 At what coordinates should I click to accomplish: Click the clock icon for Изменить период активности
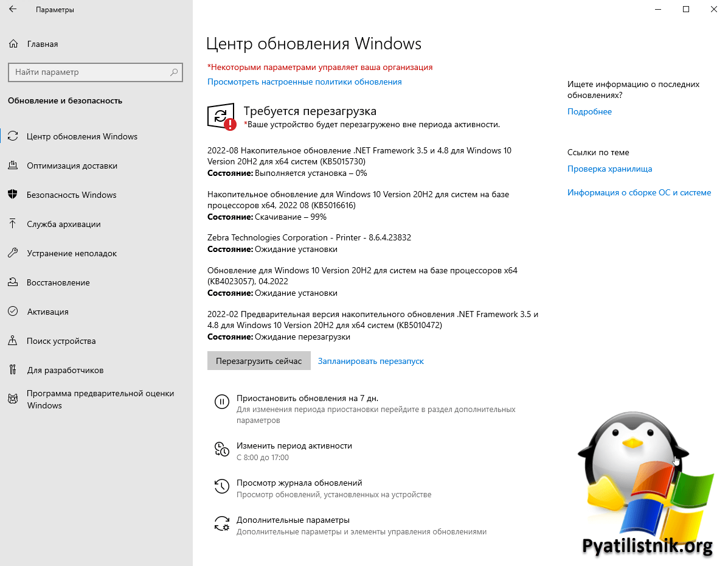[222, 449]
